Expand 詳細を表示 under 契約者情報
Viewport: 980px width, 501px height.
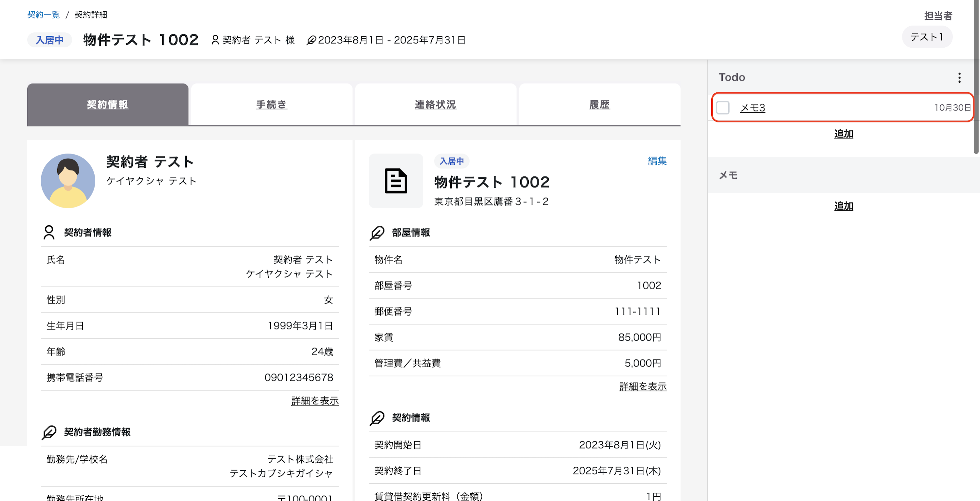coord(315,401)
